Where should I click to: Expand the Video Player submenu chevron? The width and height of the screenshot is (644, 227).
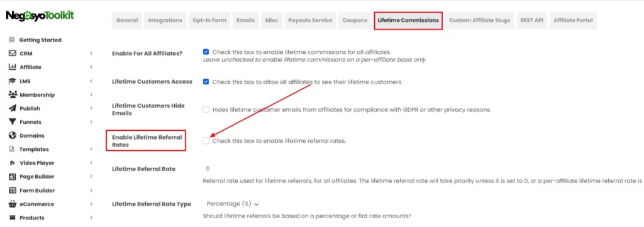pos(91,163)
